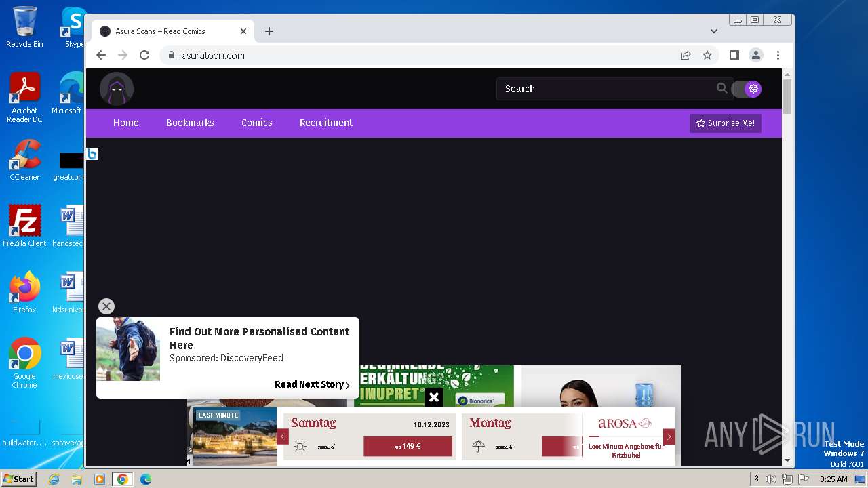Open Acrobat Reader DC desktop icon

(24, 98)
